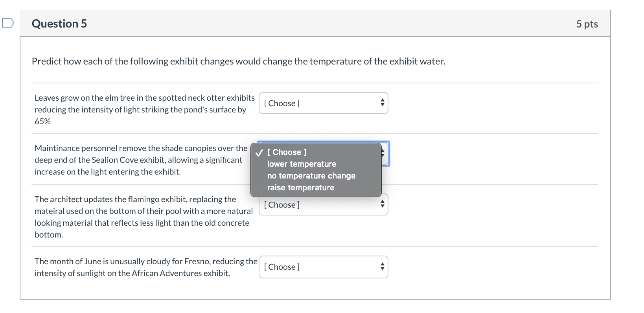Flag Question 5 with the bookmark icon
The height and width of the screenshot is (313, 644).
[8, 23]
